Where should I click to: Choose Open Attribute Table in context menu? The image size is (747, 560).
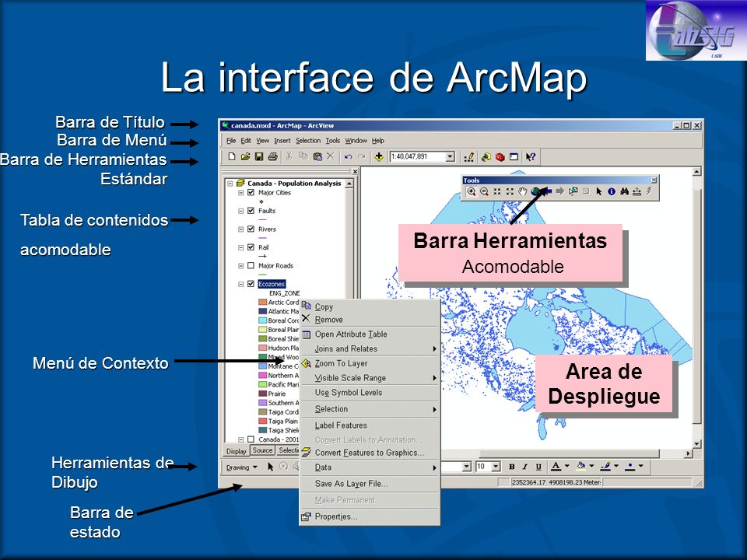369,334
